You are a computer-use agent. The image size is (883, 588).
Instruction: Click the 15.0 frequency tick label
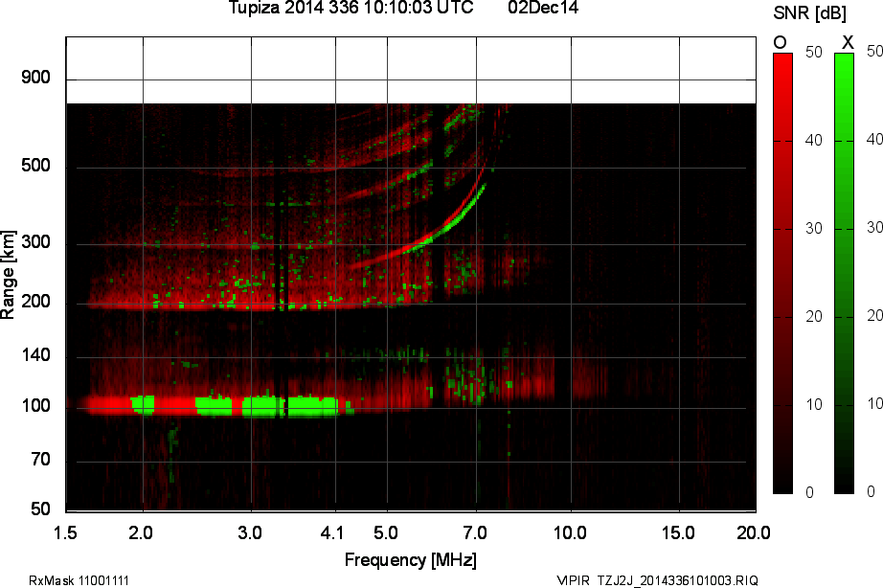tap(678, 531)
